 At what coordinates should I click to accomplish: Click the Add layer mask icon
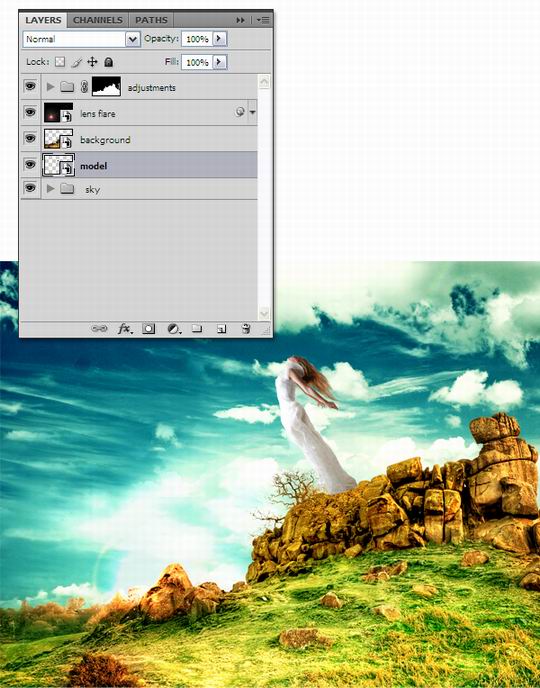pos(149,329)
